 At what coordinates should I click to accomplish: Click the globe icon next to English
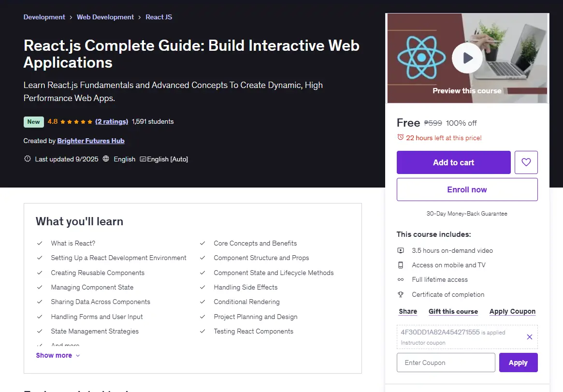coord(106,159)
